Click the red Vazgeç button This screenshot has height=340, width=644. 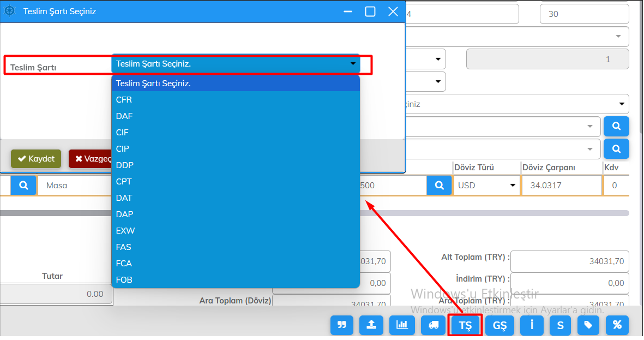point(91,159)
